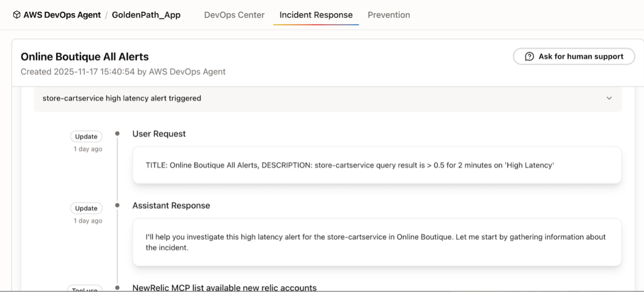Click the Update badge near Assistant Response
This screenshot has height=293, width=644.
click(86, 208)
